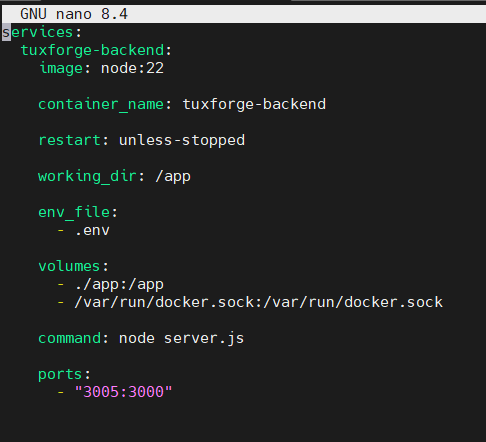Viewport: 486px width, 442px height.
Task: Click the 'tuxforge-backend' container name value
Action: point(254,104)
